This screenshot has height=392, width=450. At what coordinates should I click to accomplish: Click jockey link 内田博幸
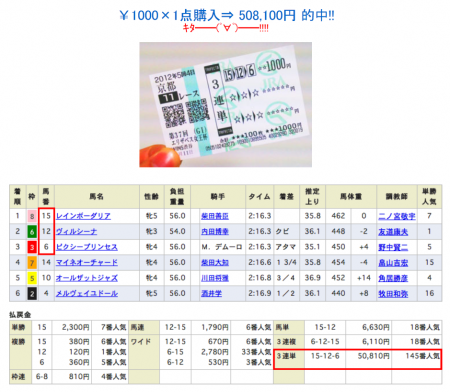[x=215, y=231]
